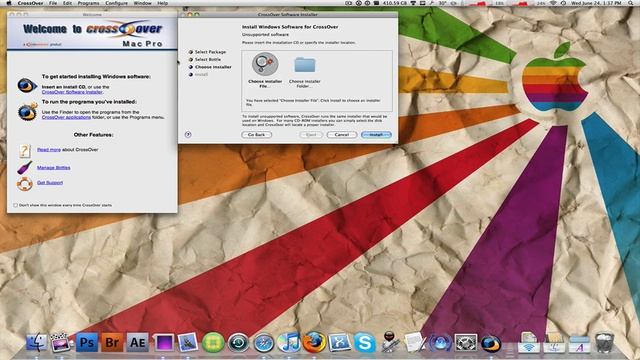Click the Install button

[376, 135]
